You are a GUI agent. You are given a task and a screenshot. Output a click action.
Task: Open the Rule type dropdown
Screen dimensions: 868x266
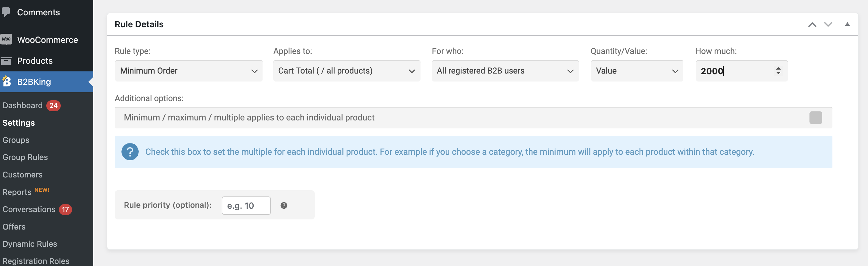click(189, 71)
